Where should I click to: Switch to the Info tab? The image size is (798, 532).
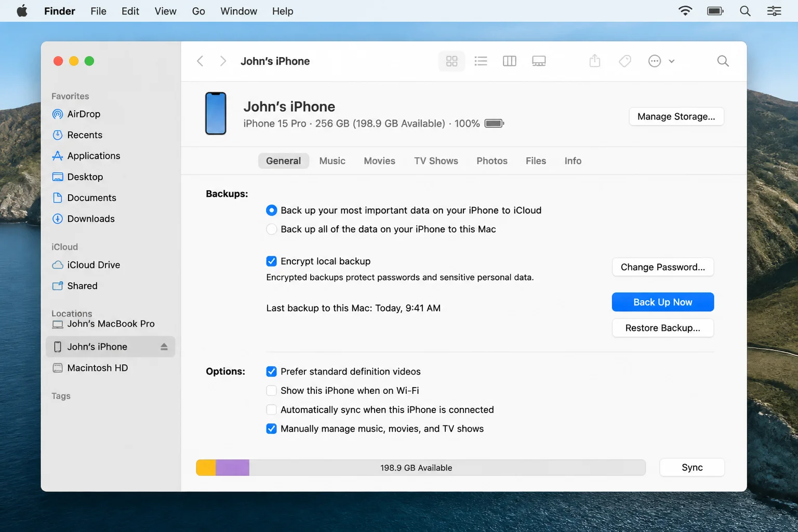click(x=573, y=161)
